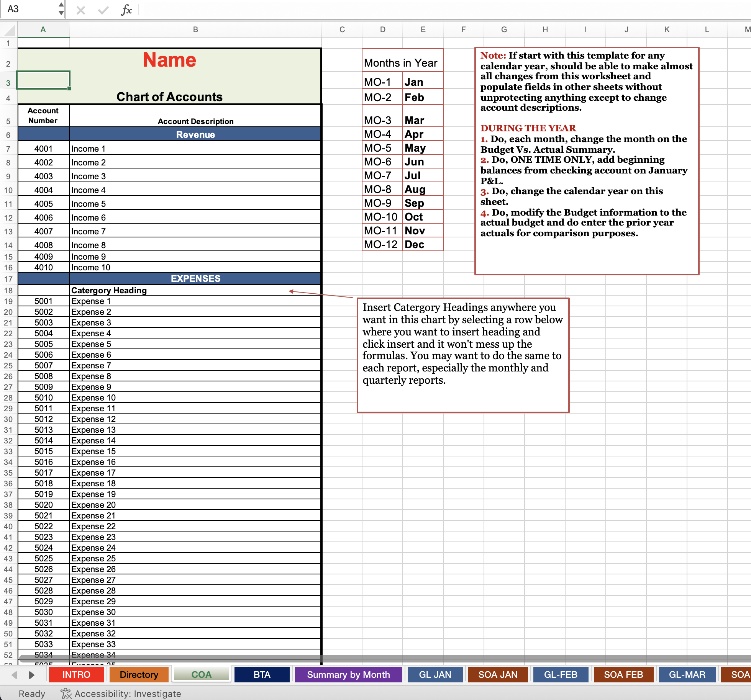
Task: Select the EXPENSES section header
Action: (x=195, y=278)
